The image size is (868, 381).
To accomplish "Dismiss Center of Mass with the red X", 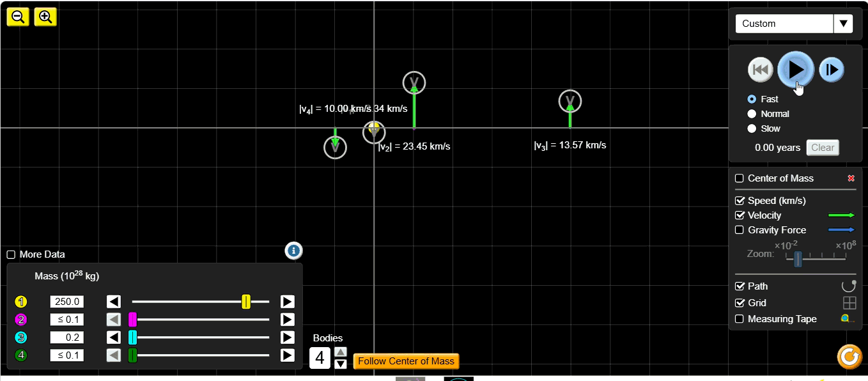I will [851, 178].
